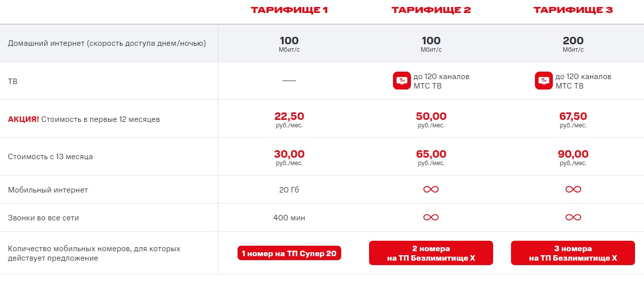
Task: Click the '2 номера на ТП Безлимитище X' button
Action: pyautogui.click(x=431, y=253)
